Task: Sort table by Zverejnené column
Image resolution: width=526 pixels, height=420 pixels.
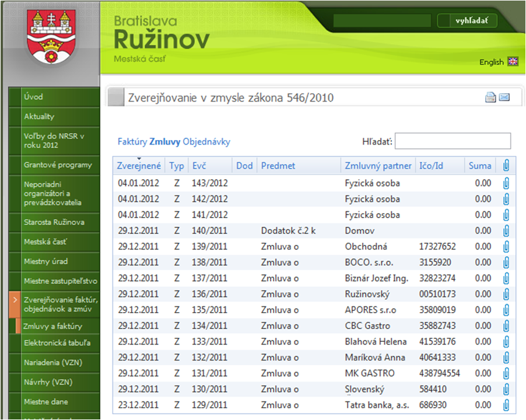Action: coord(139,166)
